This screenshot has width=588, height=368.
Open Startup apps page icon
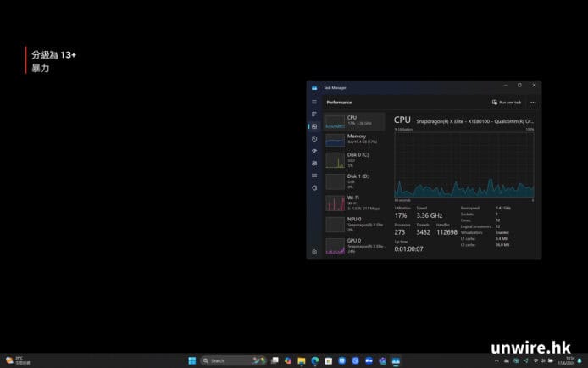tap(314, 151)
